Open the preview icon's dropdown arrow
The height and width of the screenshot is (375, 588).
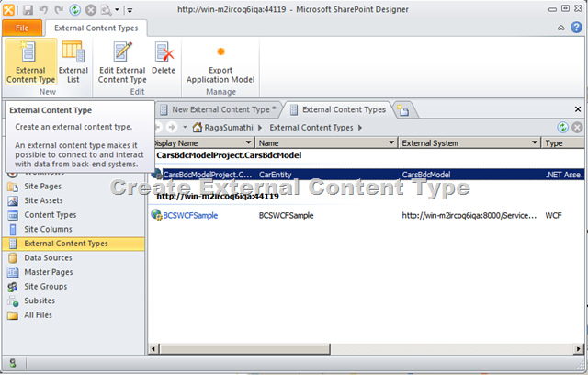click(117, 10)
